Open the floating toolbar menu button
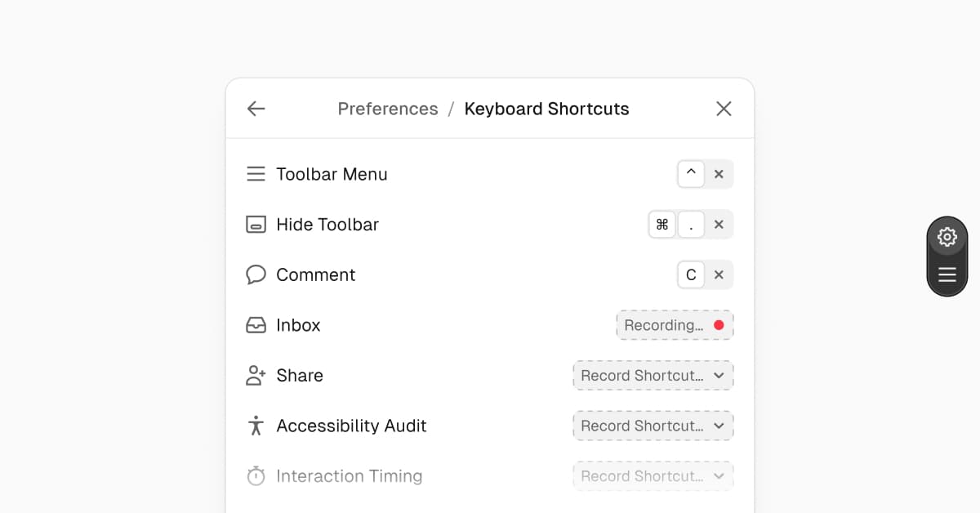Image resolution: width=980 pixels, height=513 pixels. click(x=947, y=274)
